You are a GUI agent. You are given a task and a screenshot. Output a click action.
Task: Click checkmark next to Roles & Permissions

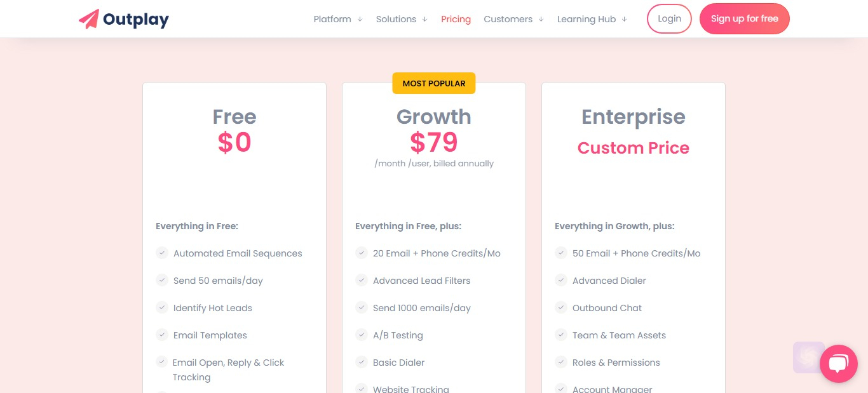click(560, 362)
